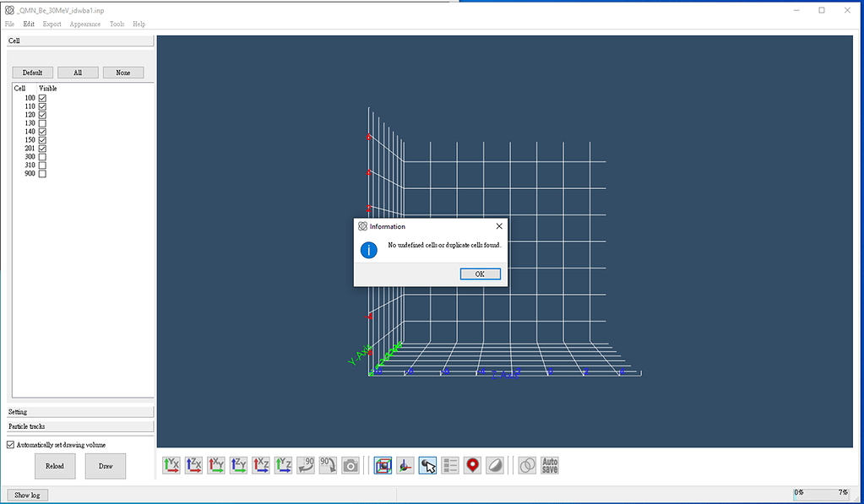This screenshot has width=864, height=504.
Task: Toggle the bounding box grid display icon
Action: 383,465
